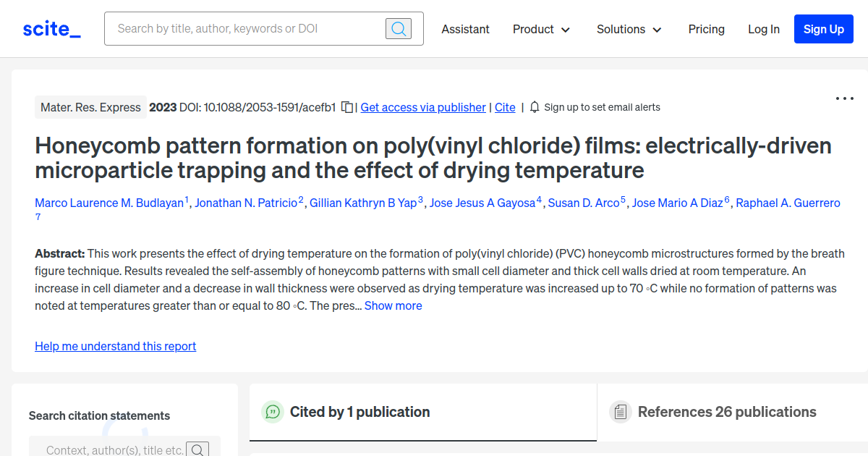Click the green quote icon beside Cited by

pos(273,412)
